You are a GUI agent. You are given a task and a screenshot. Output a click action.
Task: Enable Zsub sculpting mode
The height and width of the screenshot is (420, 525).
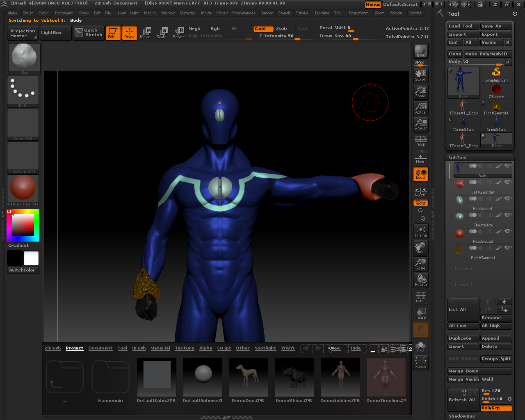pyautogui.click(x=282, y=29)
